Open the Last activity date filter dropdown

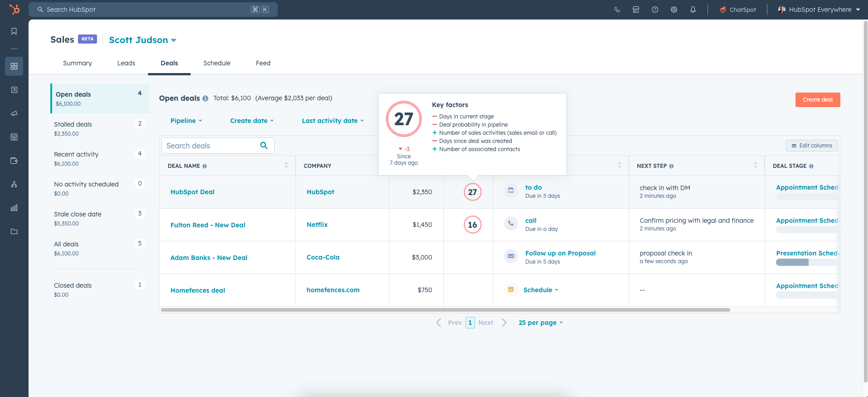click(x=333, y=121)
